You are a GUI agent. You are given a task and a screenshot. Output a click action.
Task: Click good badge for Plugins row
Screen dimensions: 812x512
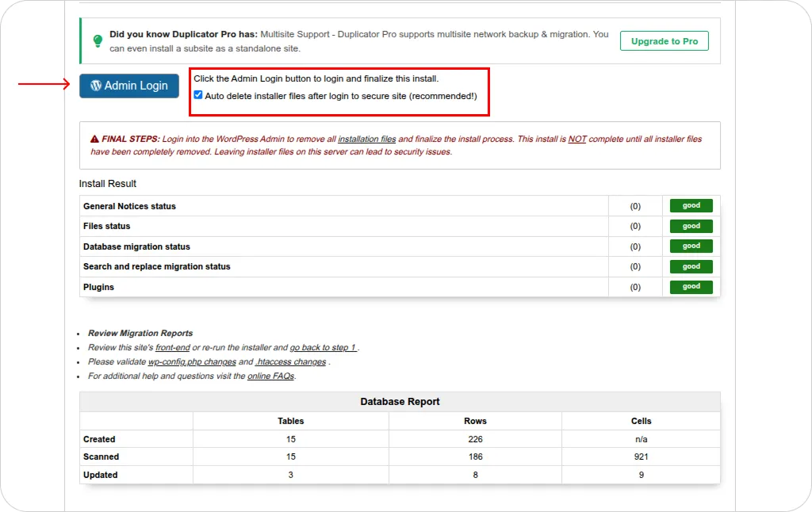(x=691, y=287)
